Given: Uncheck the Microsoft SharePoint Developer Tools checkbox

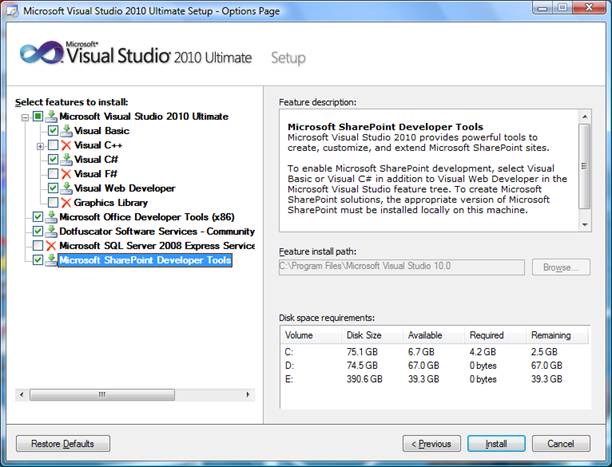Looking at the screenshot, I should tap(38, 260).
